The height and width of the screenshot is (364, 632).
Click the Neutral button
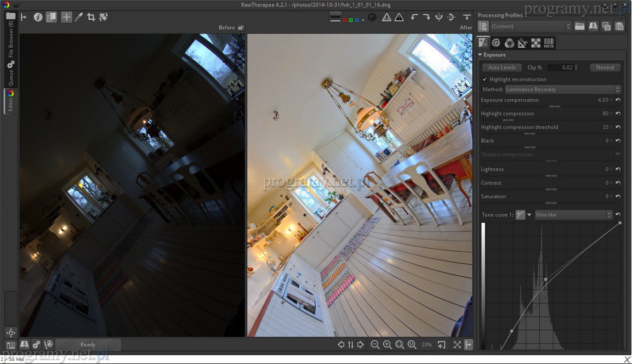[x=605, y=67]
